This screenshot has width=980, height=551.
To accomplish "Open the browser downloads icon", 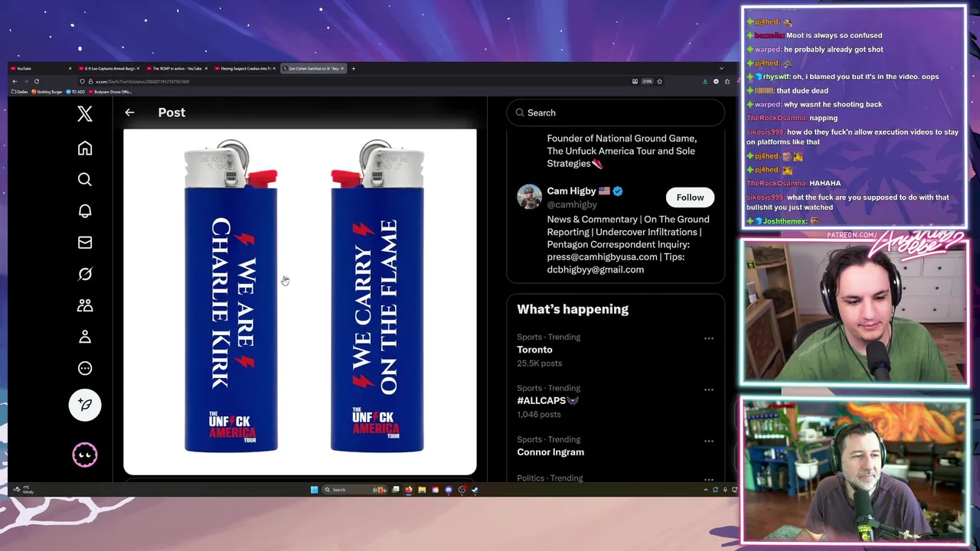I will point(705,81).
